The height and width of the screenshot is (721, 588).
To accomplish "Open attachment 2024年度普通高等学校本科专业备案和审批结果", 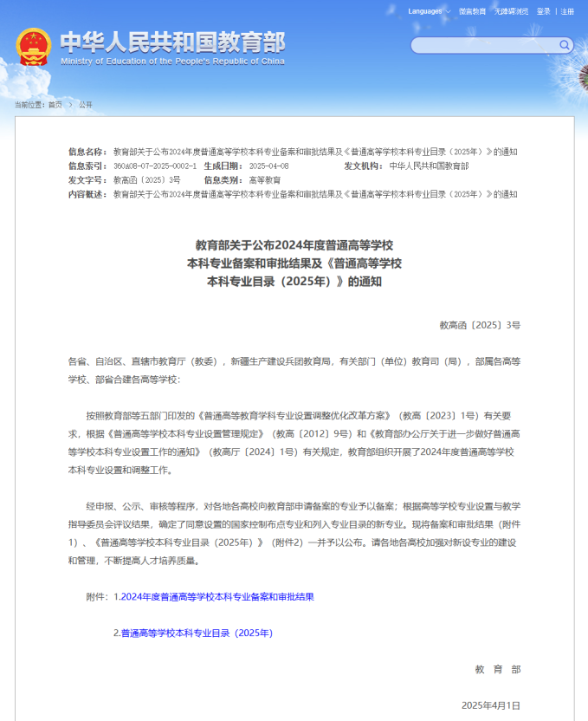I will [217, 597].
